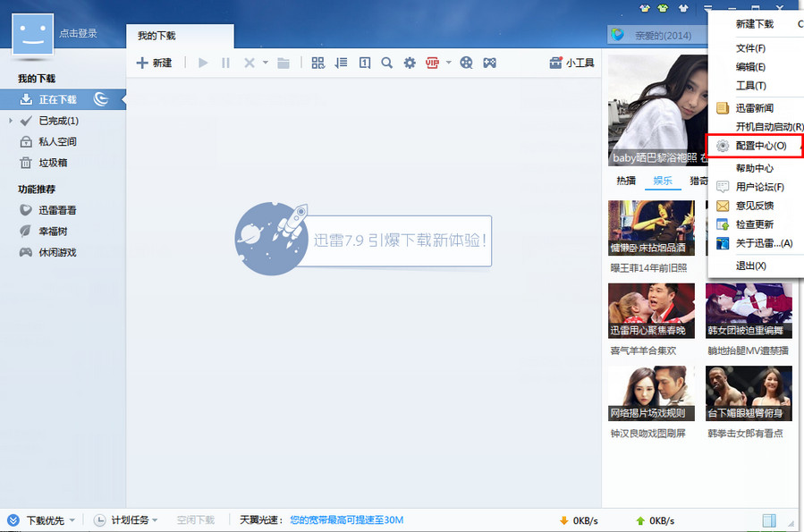Toggle the sidebar panel icon in status bar

[x=768, y=520]
